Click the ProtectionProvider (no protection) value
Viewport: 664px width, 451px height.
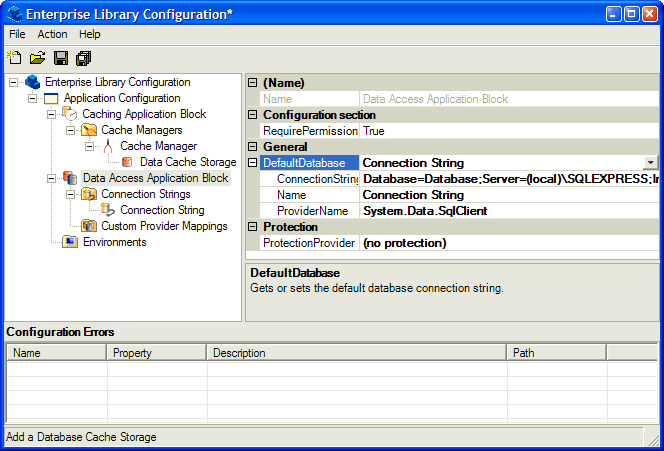(509, 243)
